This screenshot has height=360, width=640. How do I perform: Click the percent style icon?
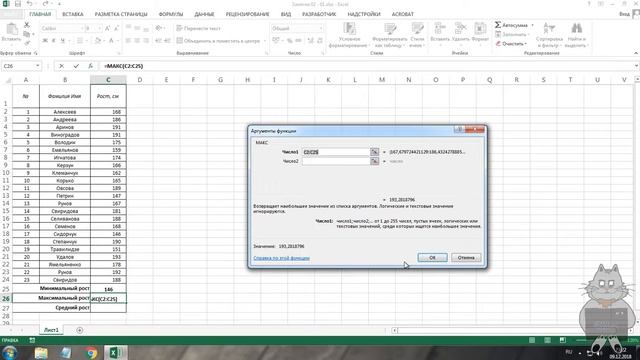(289, 41)
